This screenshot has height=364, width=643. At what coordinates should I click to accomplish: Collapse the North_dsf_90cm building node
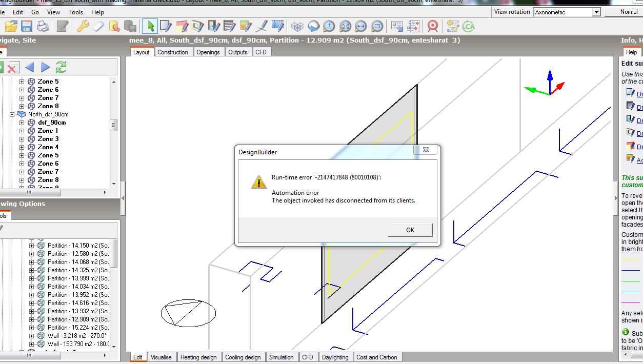click(x=12, y=114)
